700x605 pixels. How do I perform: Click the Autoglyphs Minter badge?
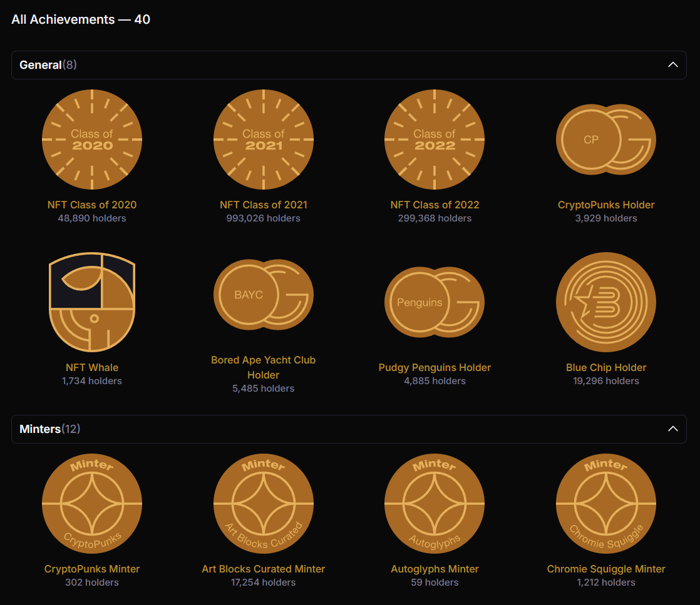(434, 503)
